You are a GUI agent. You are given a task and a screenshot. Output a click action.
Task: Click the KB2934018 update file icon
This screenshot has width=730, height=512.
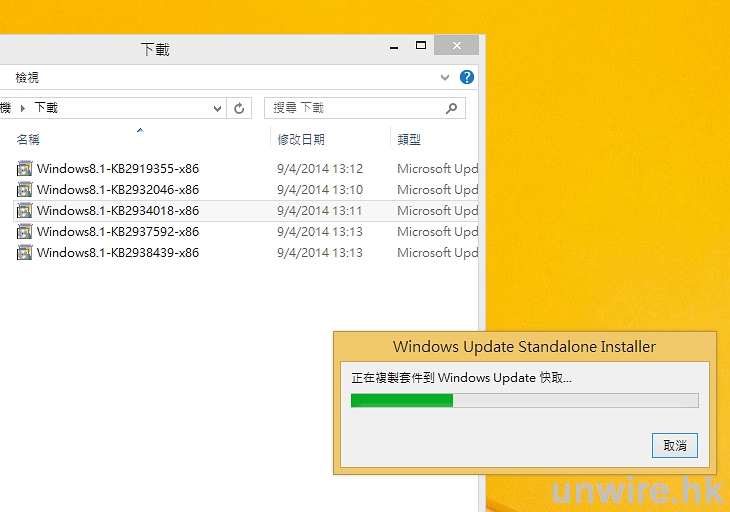tap(25, 211)
